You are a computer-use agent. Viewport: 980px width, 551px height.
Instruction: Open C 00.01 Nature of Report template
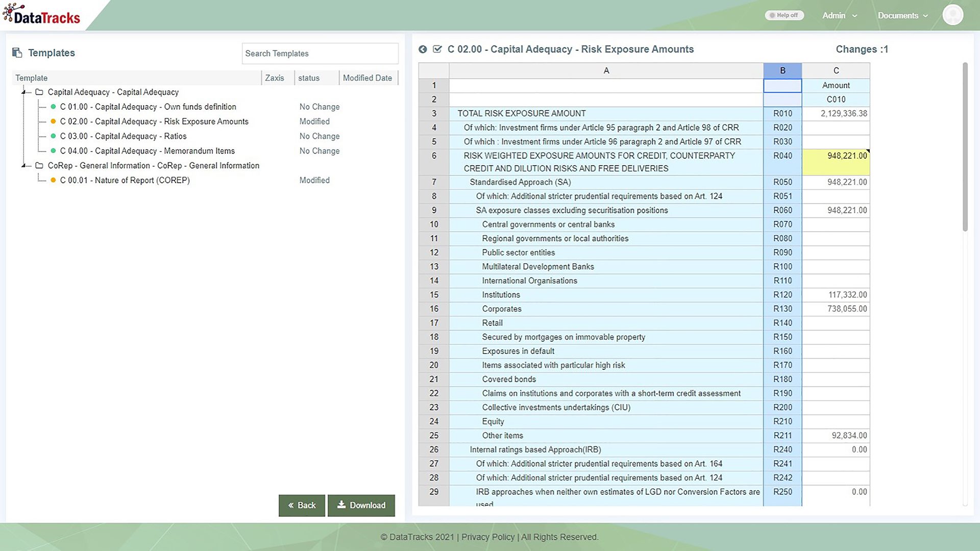125,181
